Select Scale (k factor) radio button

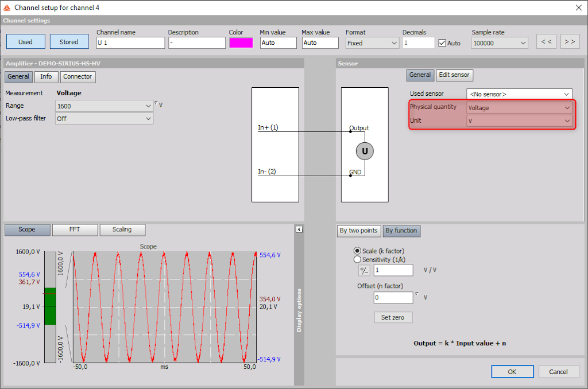point(357,251)
